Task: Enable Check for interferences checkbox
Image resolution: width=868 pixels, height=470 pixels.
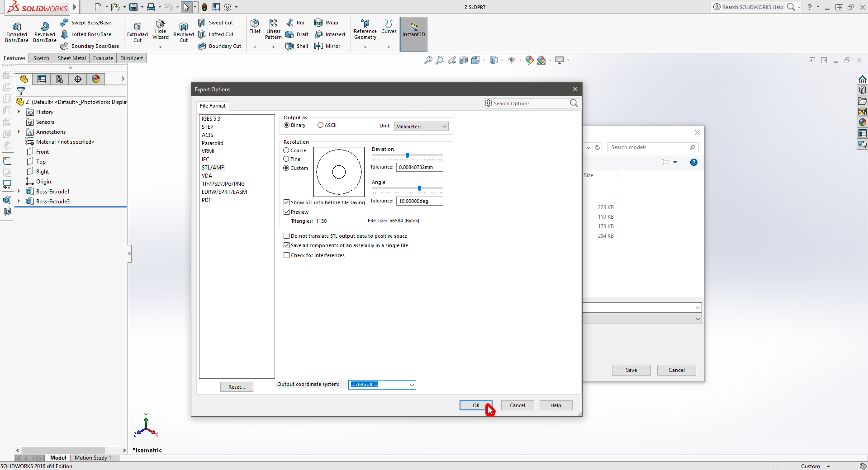Action: pos(287,255)
